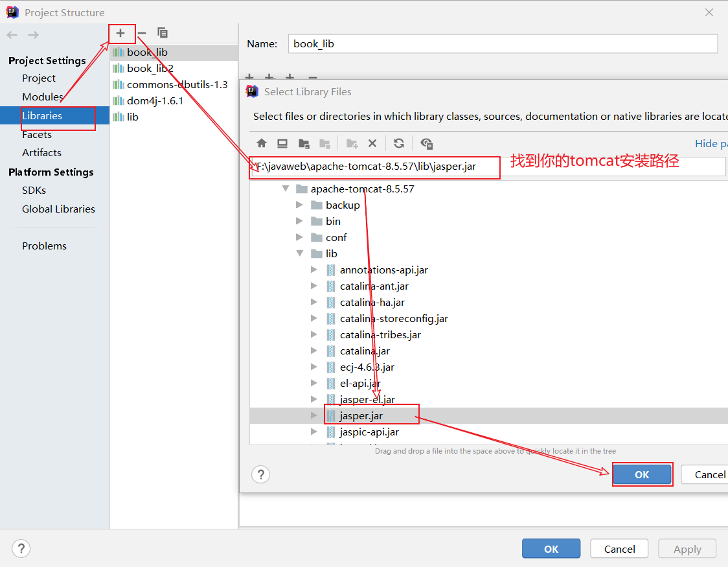Click Apply in Project Structure window
This screenshot has width=728, height=567.
(x=687, y=549)
